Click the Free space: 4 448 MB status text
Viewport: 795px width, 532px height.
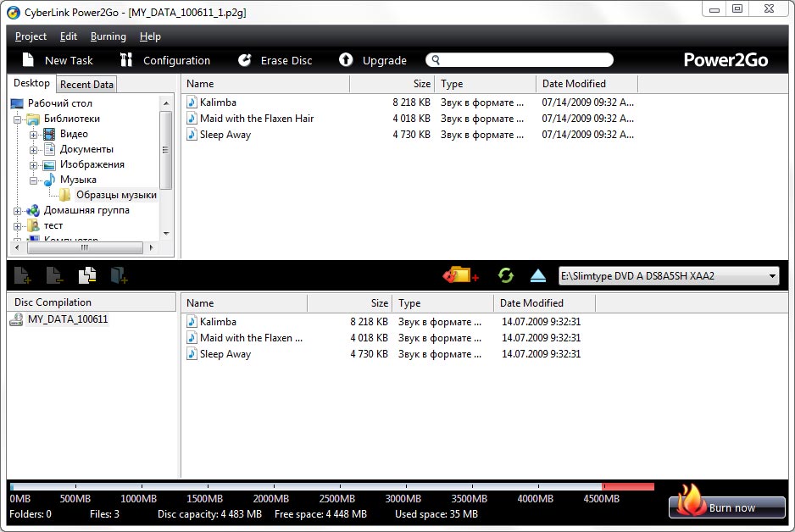click(320, 514)
